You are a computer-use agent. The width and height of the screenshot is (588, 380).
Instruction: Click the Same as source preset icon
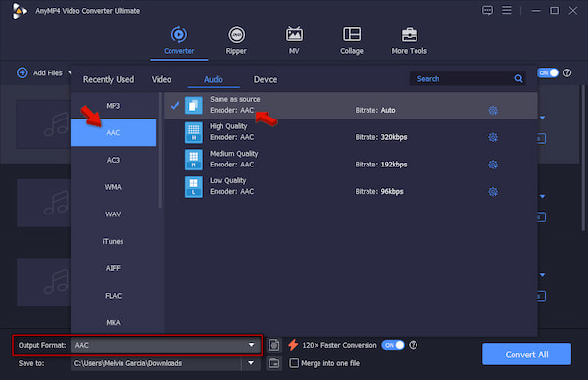pyautogui.click(x=193, y=106)
